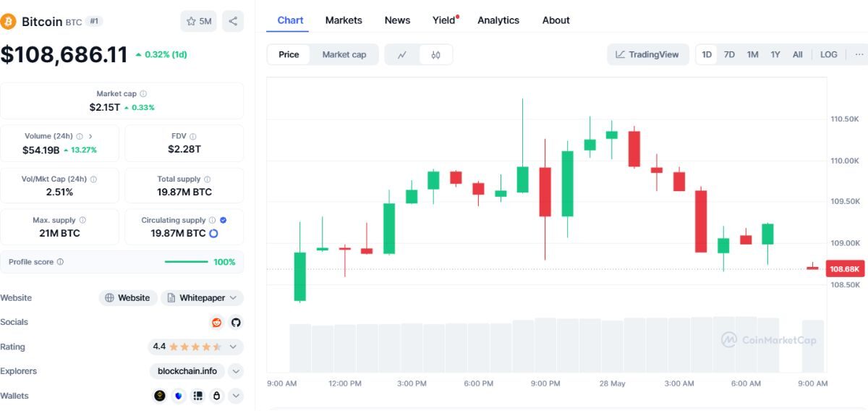
Task: Open the lock wallet icon
Action: click(x=216, y=396)
